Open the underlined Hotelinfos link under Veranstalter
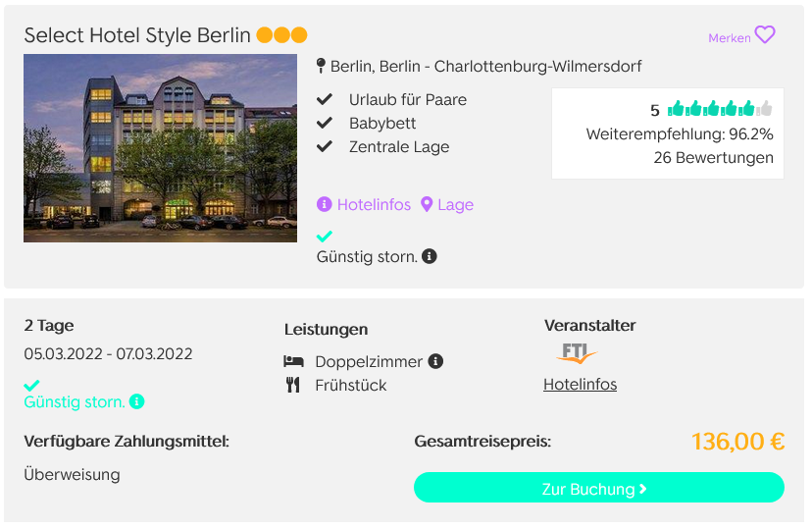Image resolution: width=812 pixels, height=529 pixels. [580, 385]
